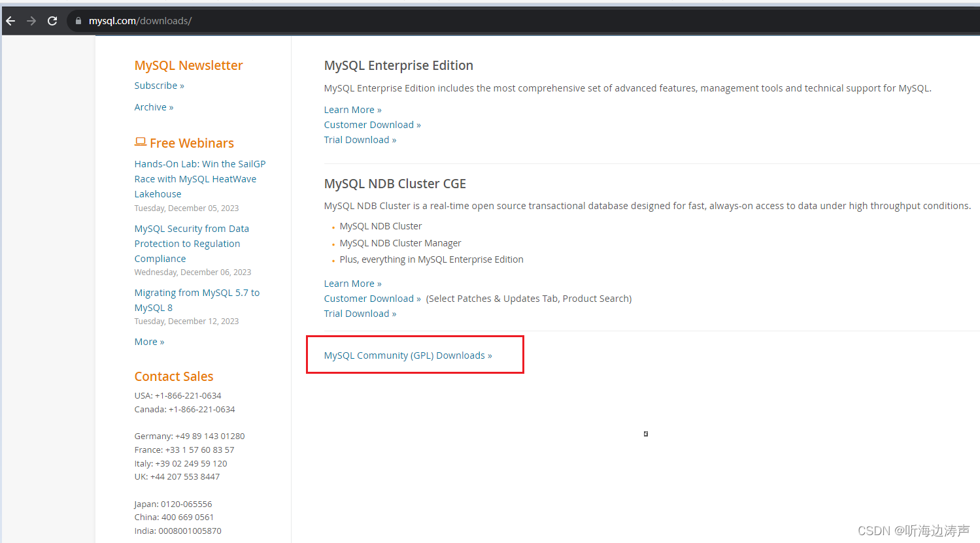Open the newsletter Archive
The width and height of the screenshot is (980, 543).
153,107
